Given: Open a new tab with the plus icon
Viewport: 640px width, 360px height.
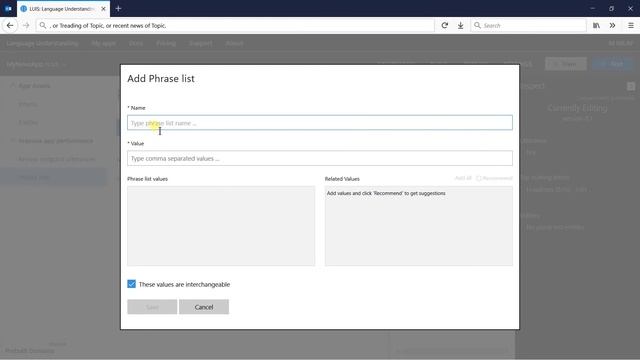Looking at the screenshot, I should click(x=118, y=8).
